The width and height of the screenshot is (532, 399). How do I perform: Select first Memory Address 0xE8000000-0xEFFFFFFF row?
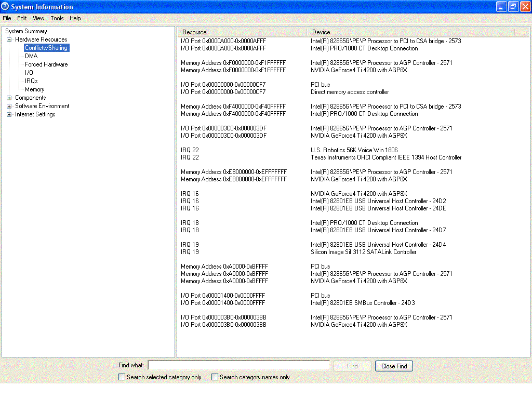[234, 172]
